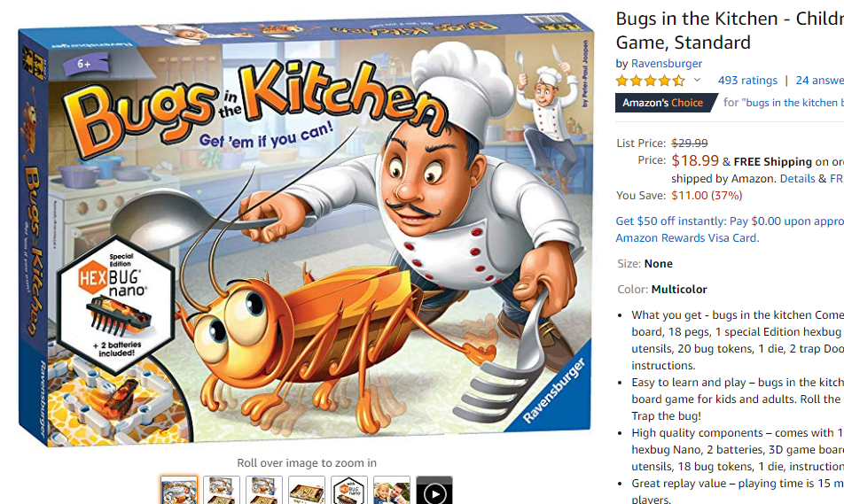844x504 pixels.
Task: Expand the ratings breakdown chevron
Action: click(x=697, y=80)
